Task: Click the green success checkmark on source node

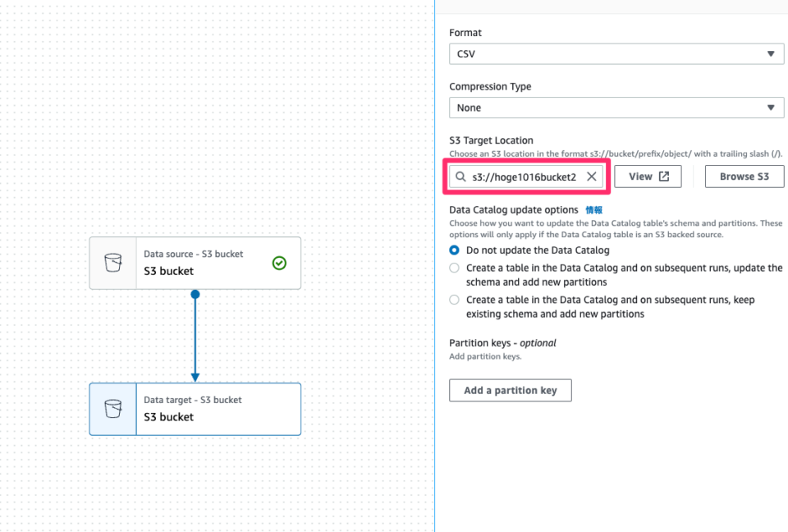Action: [279, 264]
